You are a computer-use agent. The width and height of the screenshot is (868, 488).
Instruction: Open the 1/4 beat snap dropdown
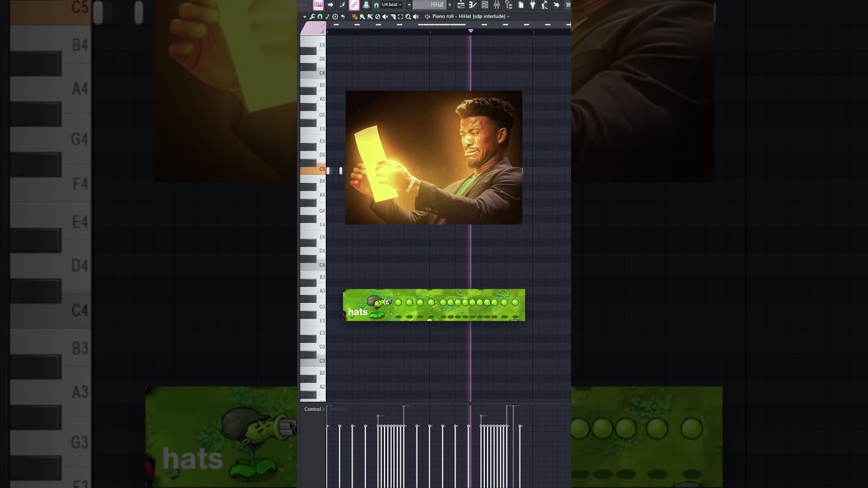[x=391, y=5]
